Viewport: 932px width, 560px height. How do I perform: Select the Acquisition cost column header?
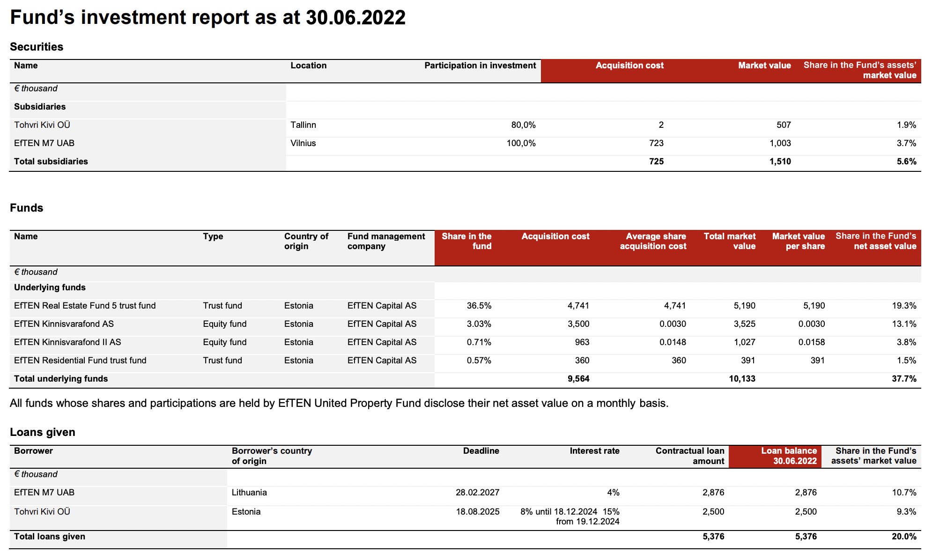(629, 65)
